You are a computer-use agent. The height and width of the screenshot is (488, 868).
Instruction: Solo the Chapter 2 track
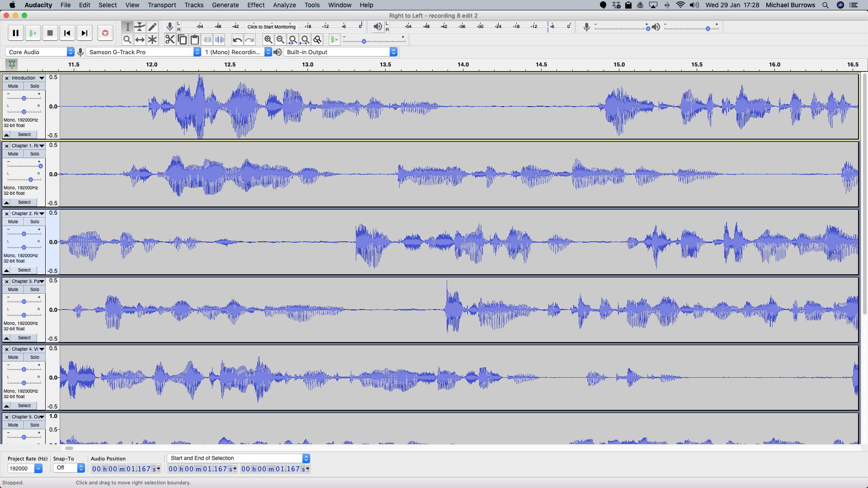pos(34,221)
